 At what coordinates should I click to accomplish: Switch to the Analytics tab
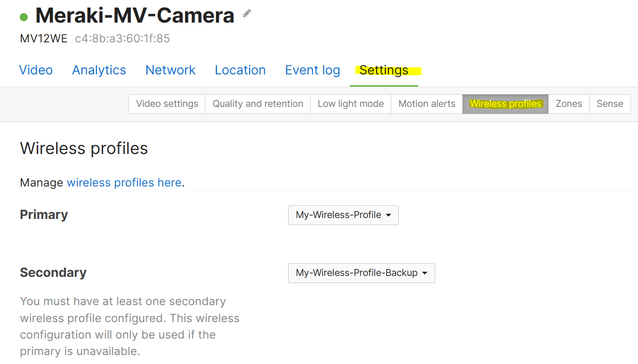99,70
